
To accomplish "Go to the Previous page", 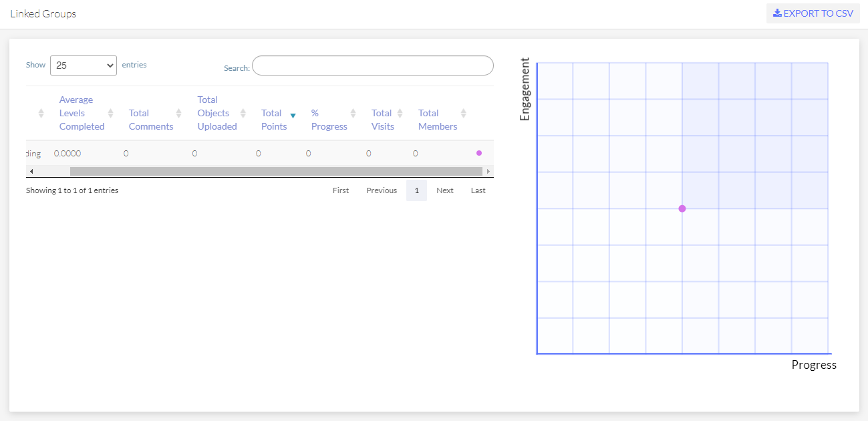I will coord(382,190).
